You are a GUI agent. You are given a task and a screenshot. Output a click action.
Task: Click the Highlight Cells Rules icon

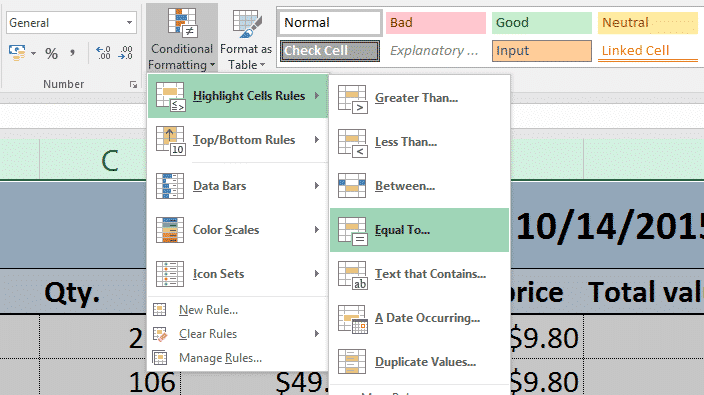170,97
